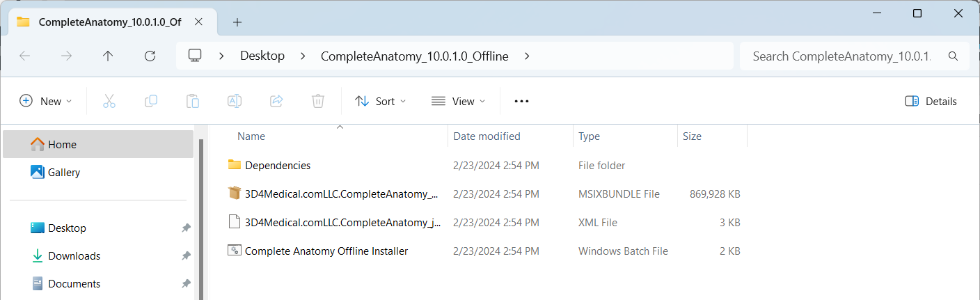Select the Dependencies folder name
Image resolution: width=980 pixels, height=300 pixels.
(278, 166)
